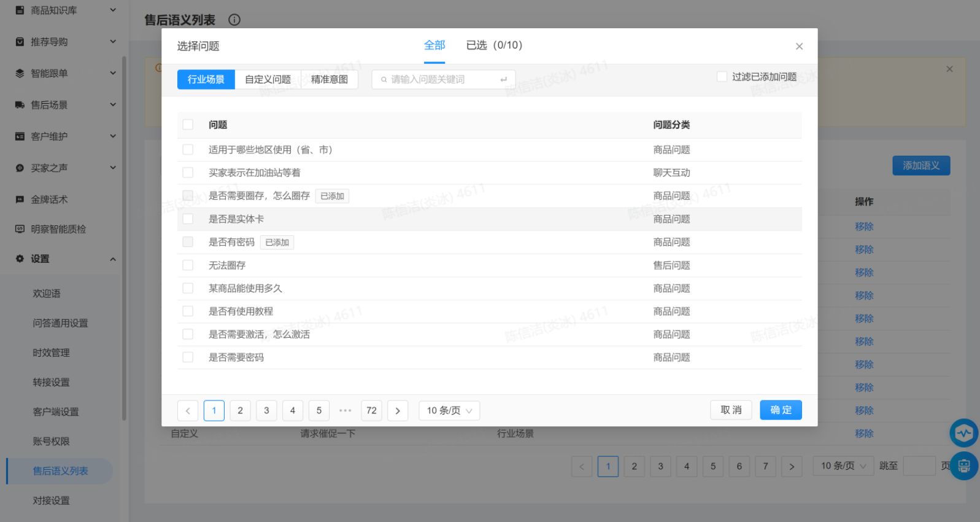
Task: Click the 添加语义 button
Action: click(x=921, y=166)
